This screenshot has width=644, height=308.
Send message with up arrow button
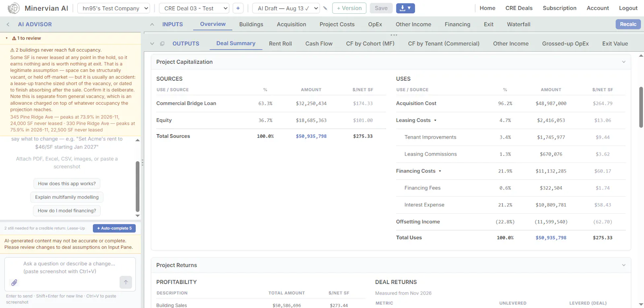[x=126, y=282]
